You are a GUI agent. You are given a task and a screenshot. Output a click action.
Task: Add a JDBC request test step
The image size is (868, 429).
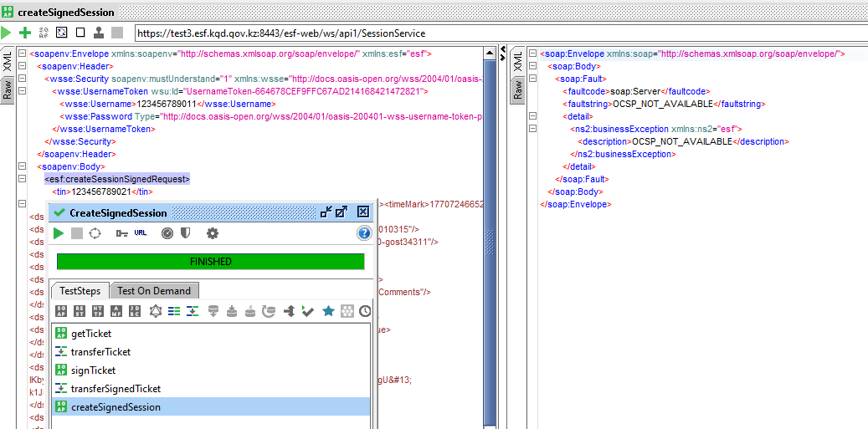pos(136,311)
